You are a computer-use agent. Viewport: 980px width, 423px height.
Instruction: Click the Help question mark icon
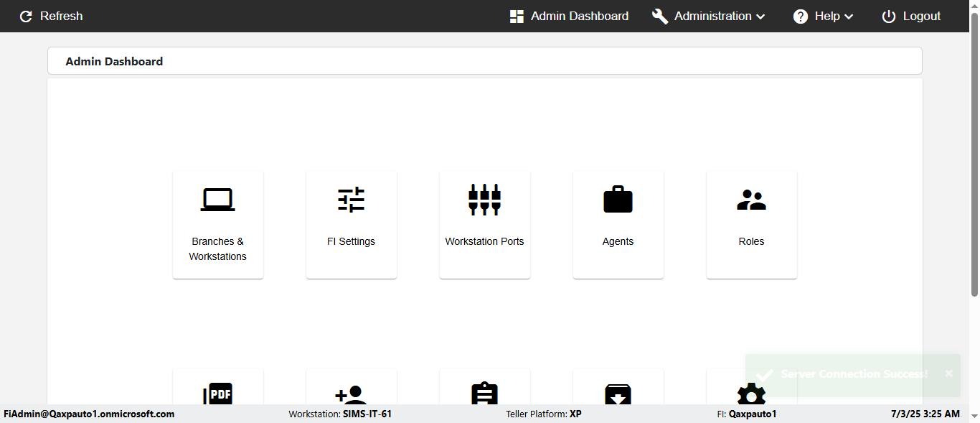801,16
